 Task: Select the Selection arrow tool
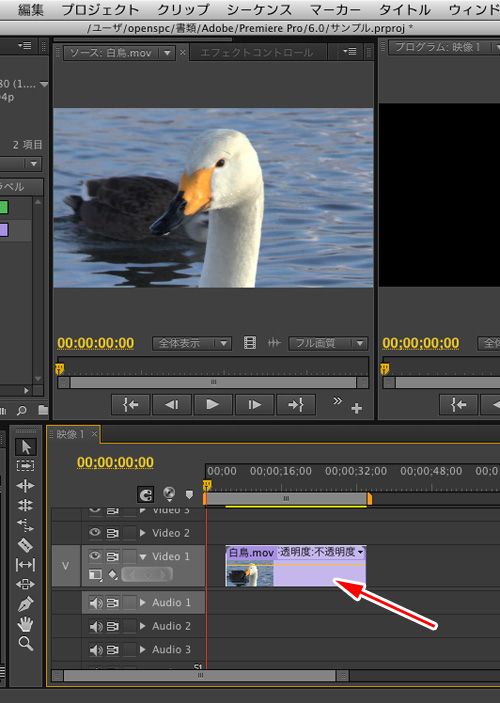26,447
